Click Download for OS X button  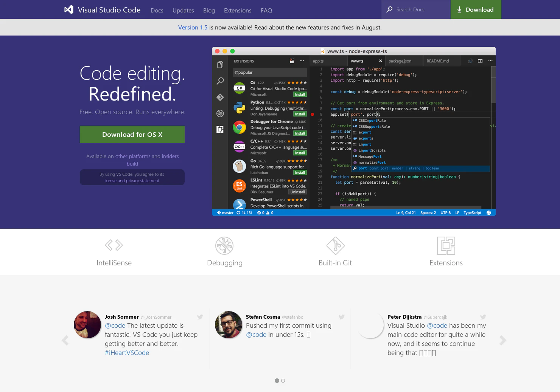click(x=132, y=134)
